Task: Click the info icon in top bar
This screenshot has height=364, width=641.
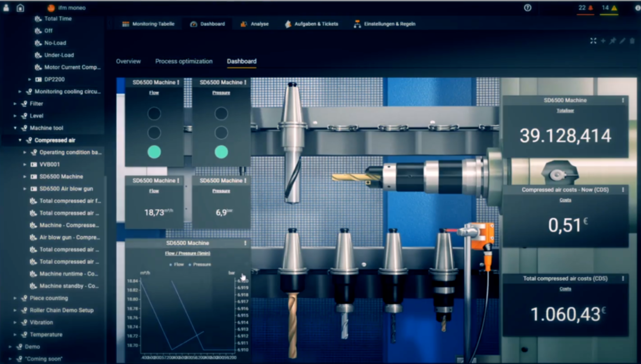Action: (x=638, y=8)
